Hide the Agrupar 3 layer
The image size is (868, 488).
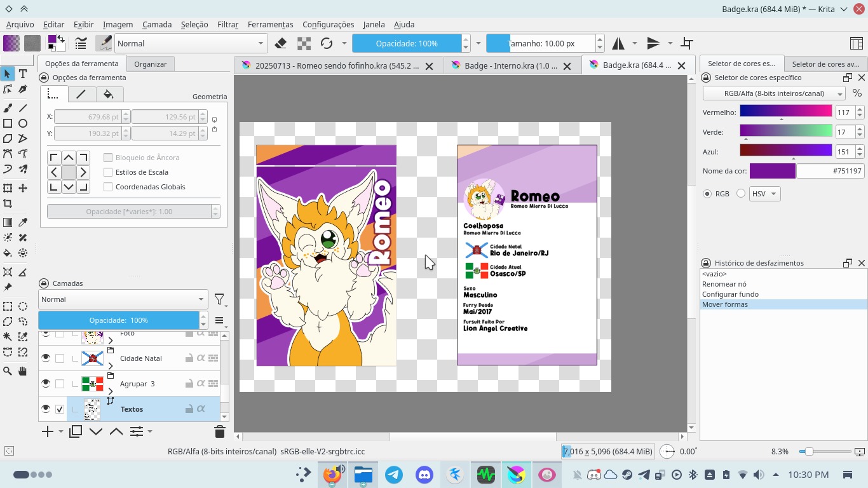(x=46, y=384)
